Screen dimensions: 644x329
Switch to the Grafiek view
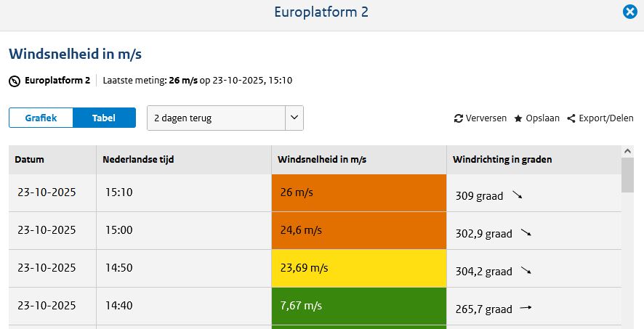coord(41,118)
